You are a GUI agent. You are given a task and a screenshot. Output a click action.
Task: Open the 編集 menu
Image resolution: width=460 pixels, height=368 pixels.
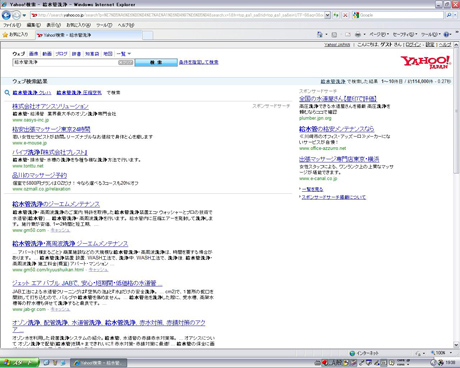(x=34, y=25)
